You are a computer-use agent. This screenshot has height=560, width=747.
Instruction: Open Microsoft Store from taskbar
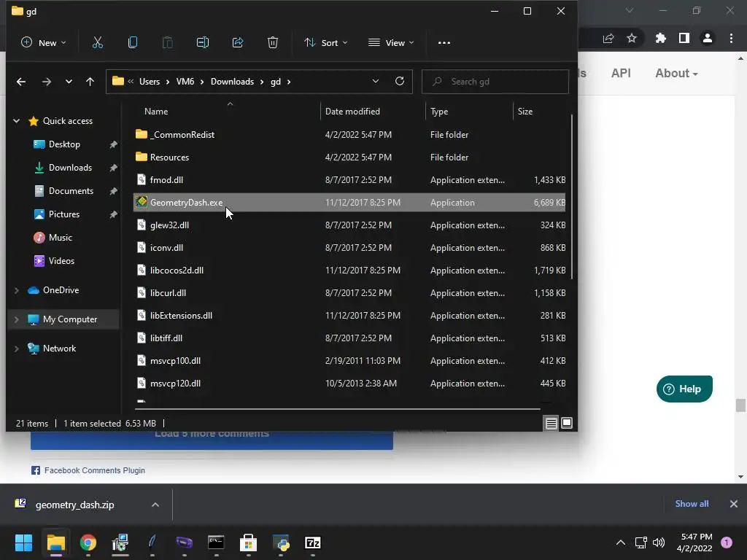pyautogui.click(x=248, y=542)
